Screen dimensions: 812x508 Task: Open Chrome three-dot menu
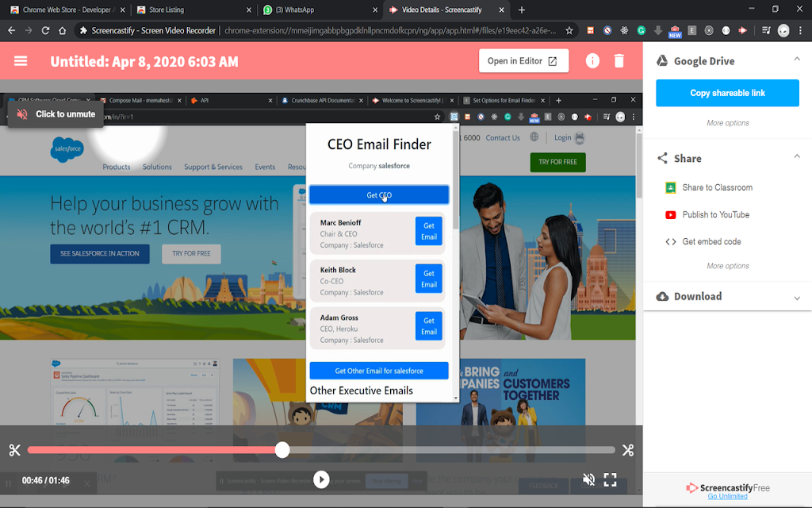[x=801, y=31]
